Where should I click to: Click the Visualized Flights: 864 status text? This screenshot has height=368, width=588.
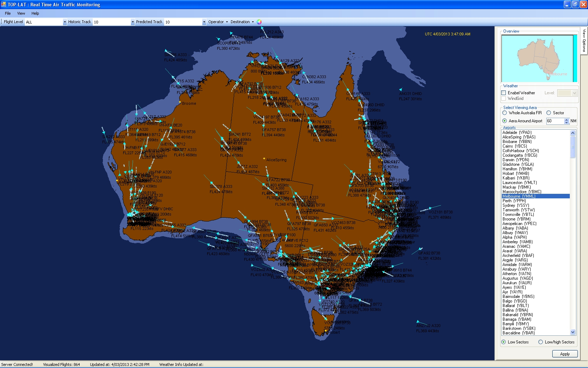(x=61, y=364)
